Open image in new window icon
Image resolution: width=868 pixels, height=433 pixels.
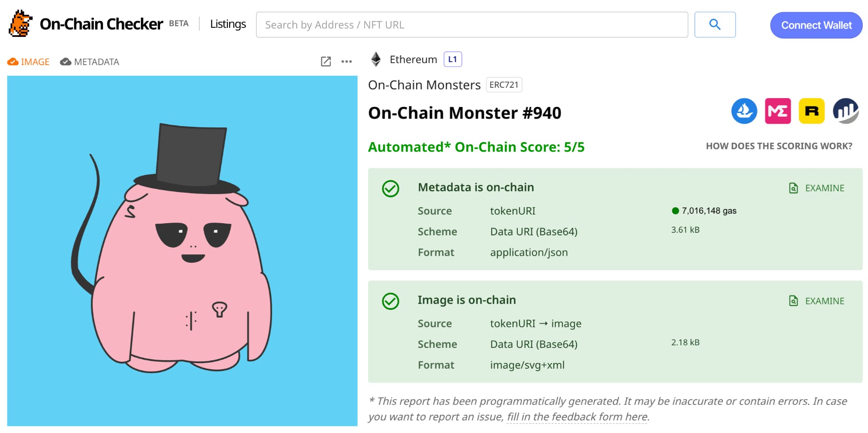click(x=325, y=62)
